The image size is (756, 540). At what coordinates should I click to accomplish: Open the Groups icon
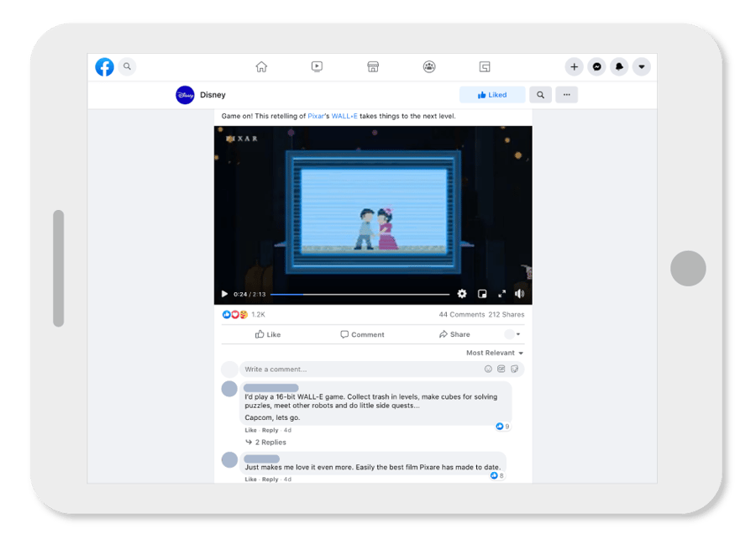pos(428,66)
